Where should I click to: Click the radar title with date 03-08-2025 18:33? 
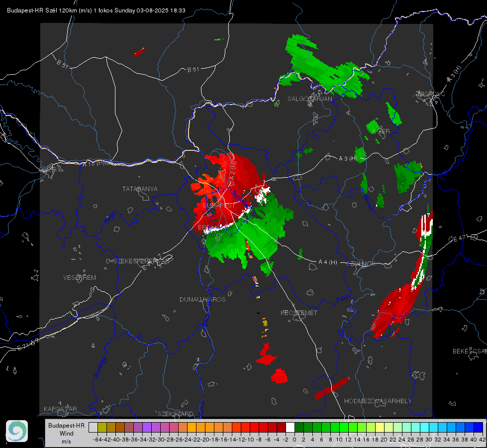pyautogui.click(x=97, y=10)
